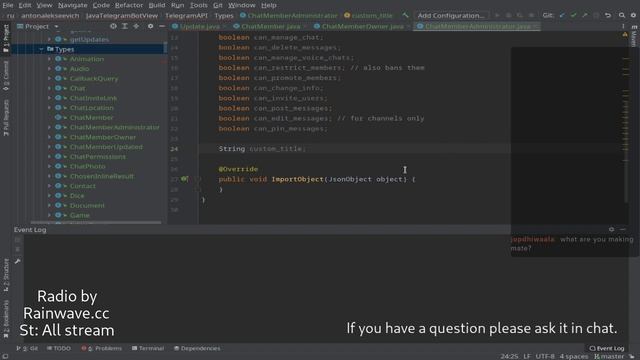Image resolution: width=640 pixels, height=360 pixels.
Task: Click the LF line separator in status bar
Action: pyautogui.click(x=527, y=356)
